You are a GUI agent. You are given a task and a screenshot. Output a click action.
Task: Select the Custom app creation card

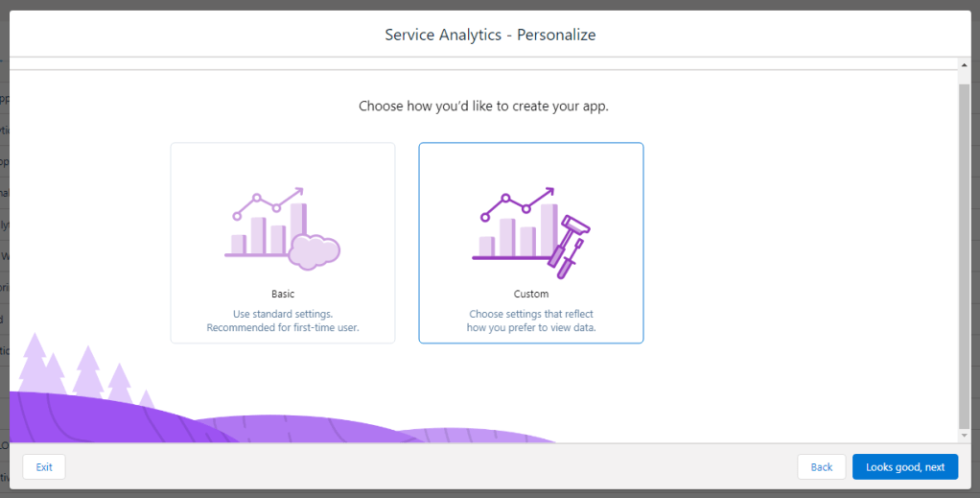(531, 243)
